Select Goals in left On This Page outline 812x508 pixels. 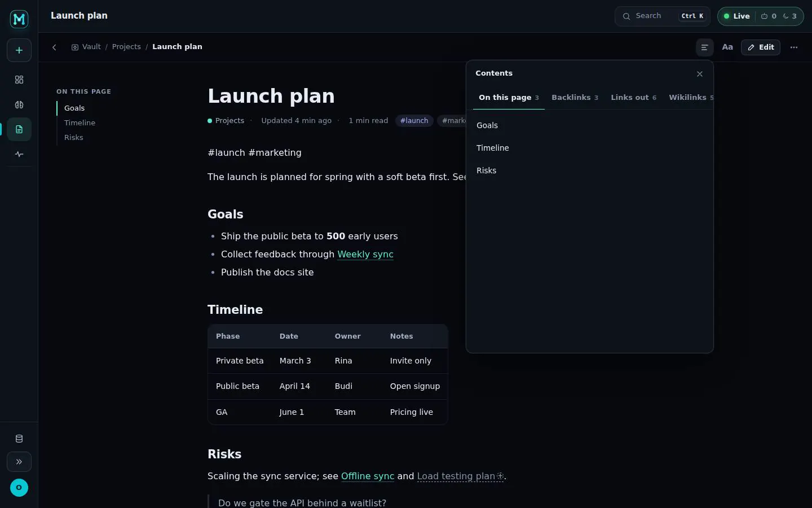(74, 108)
